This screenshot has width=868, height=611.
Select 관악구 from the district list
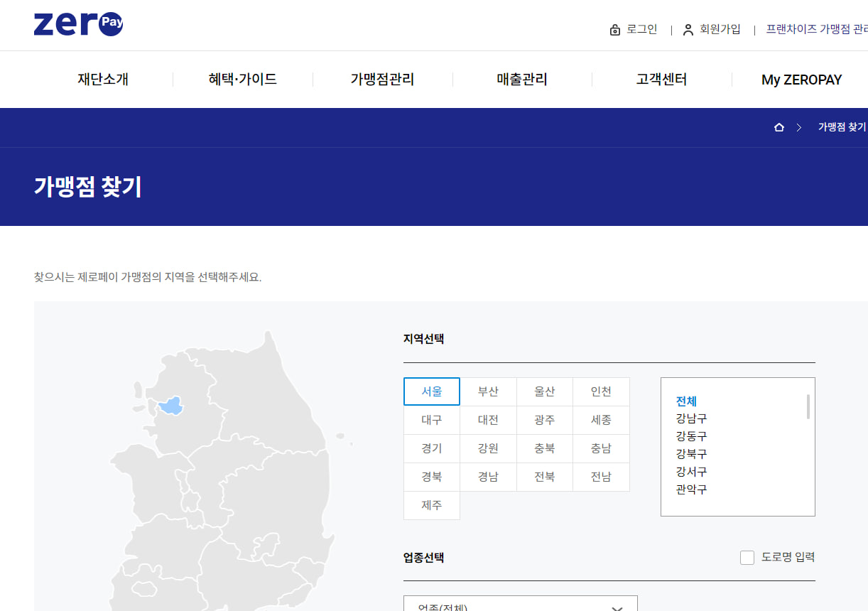point(690,489)
